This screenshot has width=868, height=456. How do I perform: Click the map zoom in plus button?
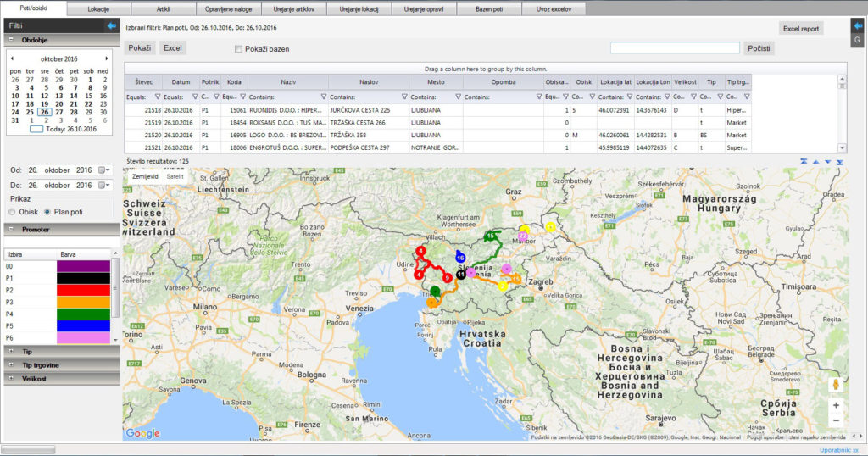click(x=836, y=405)
